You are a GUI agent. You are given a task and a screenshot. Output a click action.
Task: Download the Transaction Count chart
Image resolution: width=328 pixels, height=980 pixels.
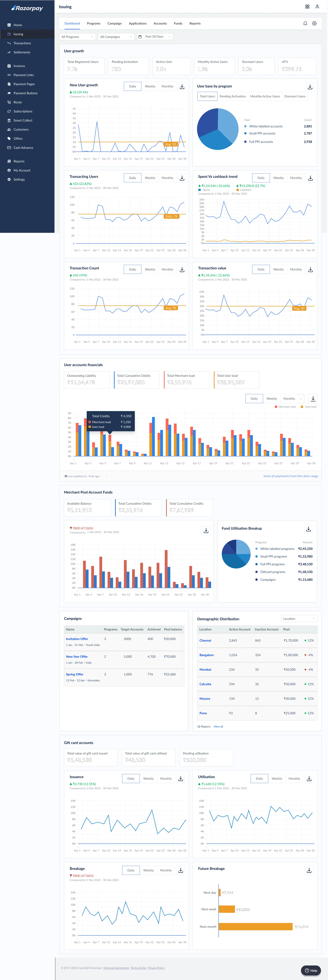point(182,269)
